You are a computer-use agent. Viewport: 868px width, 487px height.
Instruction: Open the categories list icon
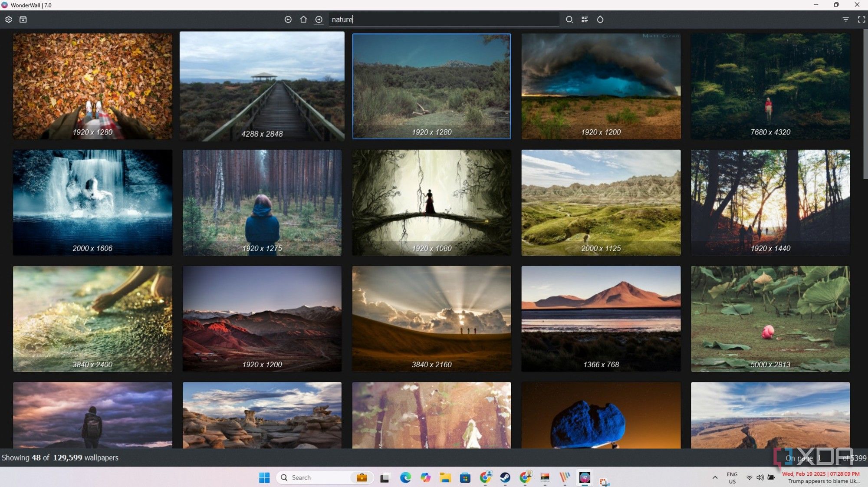pyautogui.click(x=585, y=20)
